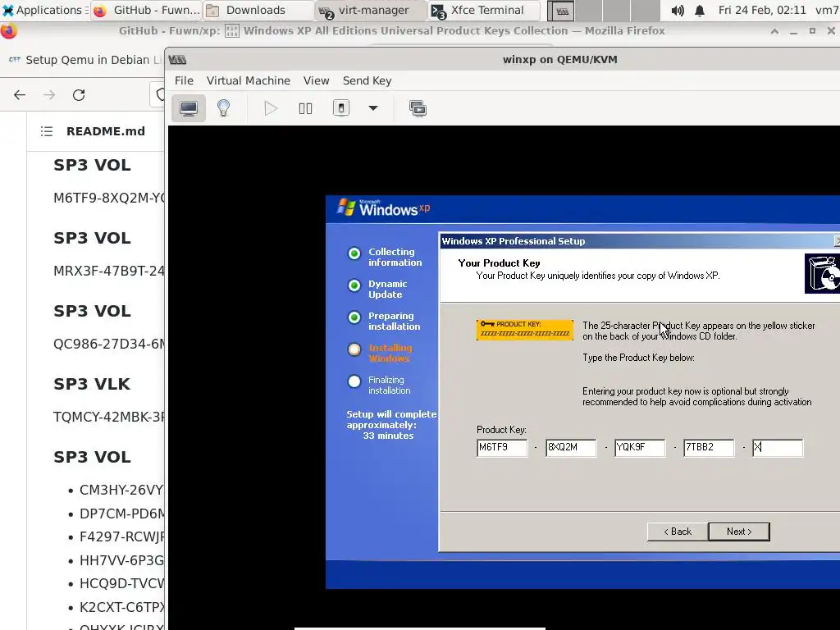Switch to Setup Qemu in Debian tab
Screen dimensions: 840x630
pos(85,59)
